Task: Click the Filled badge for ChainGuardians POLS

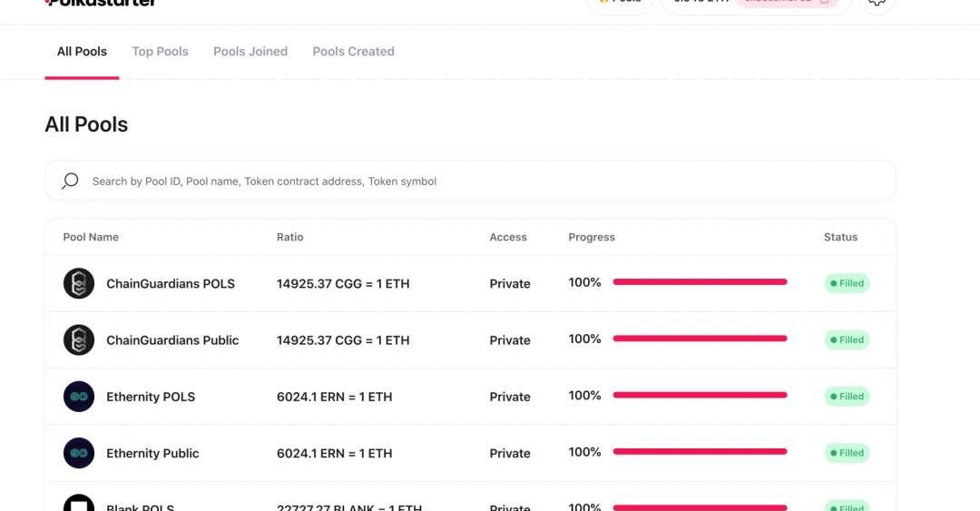Action: coord(847,283)
